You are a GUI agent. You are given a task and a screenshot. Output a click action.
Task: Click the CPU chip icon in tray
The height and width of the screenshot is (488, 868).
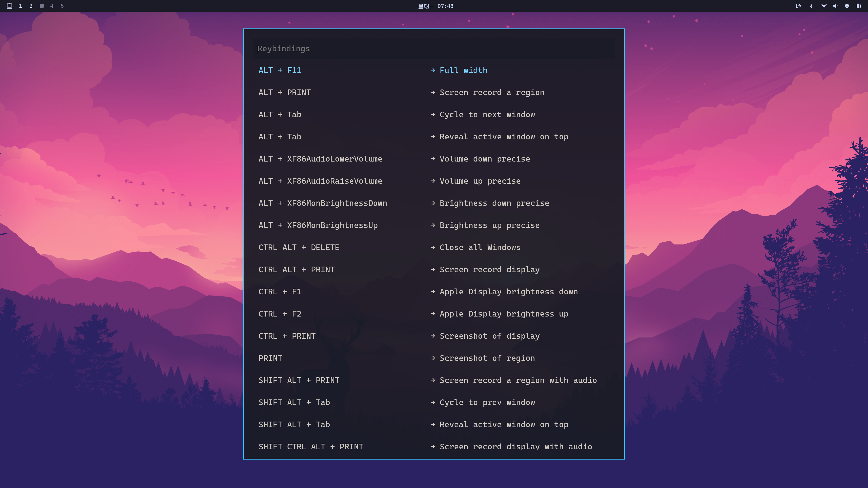click(x=847, y=6)
